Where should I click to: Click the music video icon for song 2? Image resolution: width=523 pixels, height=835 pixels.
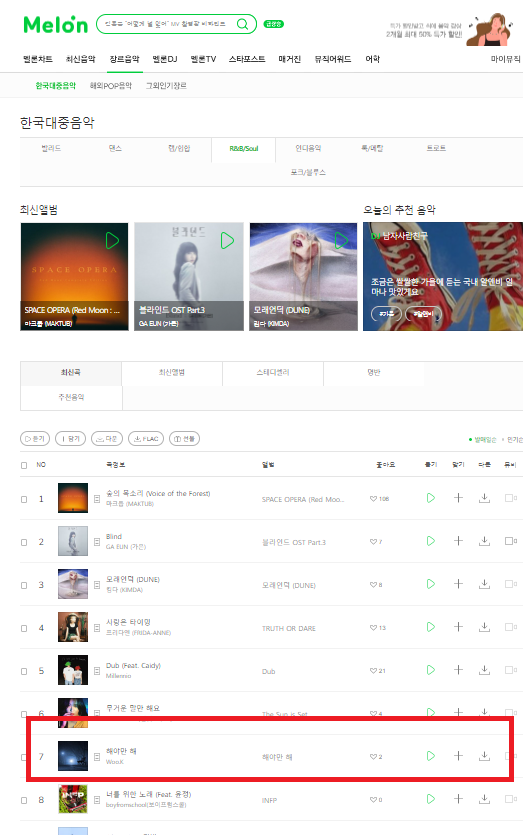tap(510, 541)
